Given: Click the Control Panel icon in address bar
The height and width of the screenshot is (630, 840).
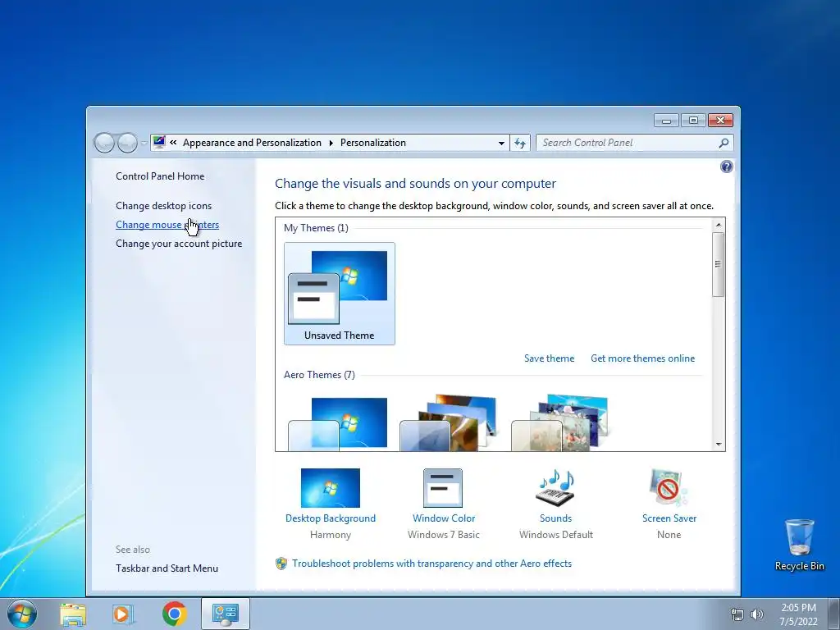Looking at the screenshot, I should click(159, 142).
